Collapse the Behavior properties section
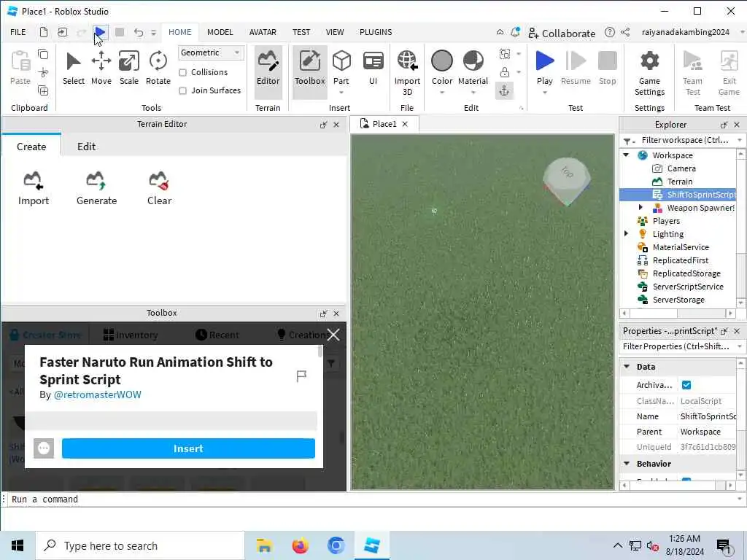 627,464
